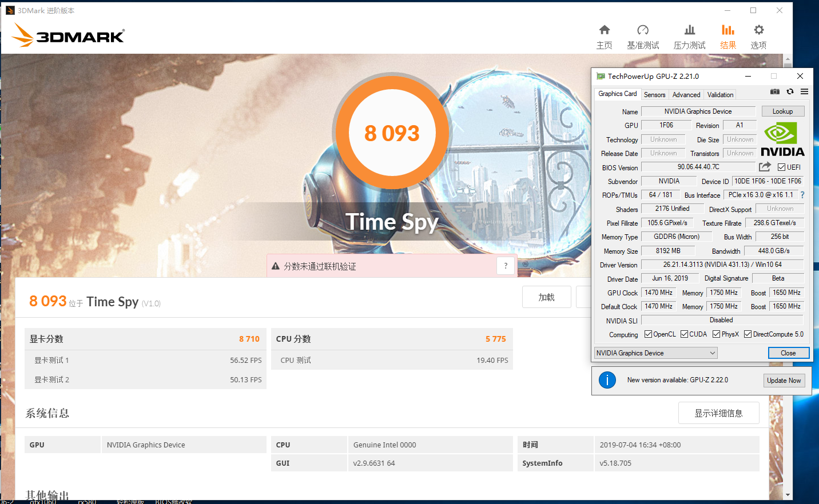The height and width of the screenshot is (504, 819).
Task: Click the graphics score value 8 710
Action: click(x=249, y=339)
